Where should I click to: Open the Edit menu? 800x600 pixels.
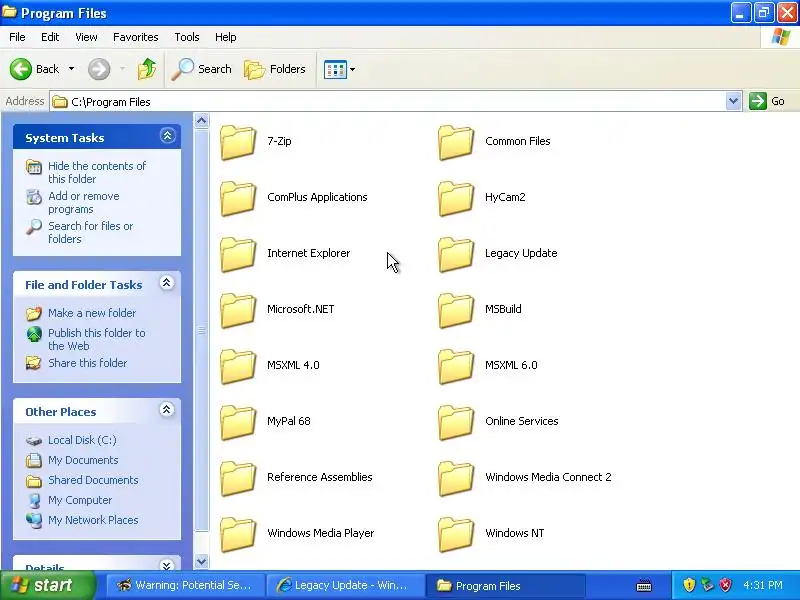click(50, 37)
